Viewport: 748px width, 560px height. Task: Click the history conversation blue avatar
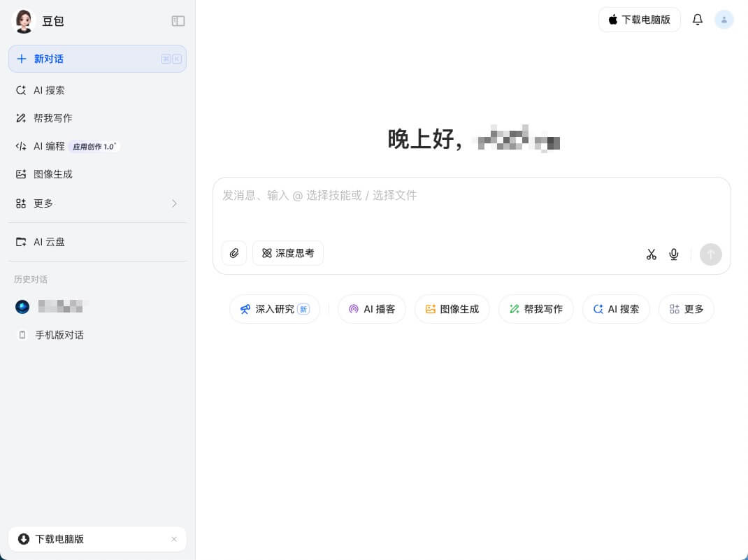[22, 307]
